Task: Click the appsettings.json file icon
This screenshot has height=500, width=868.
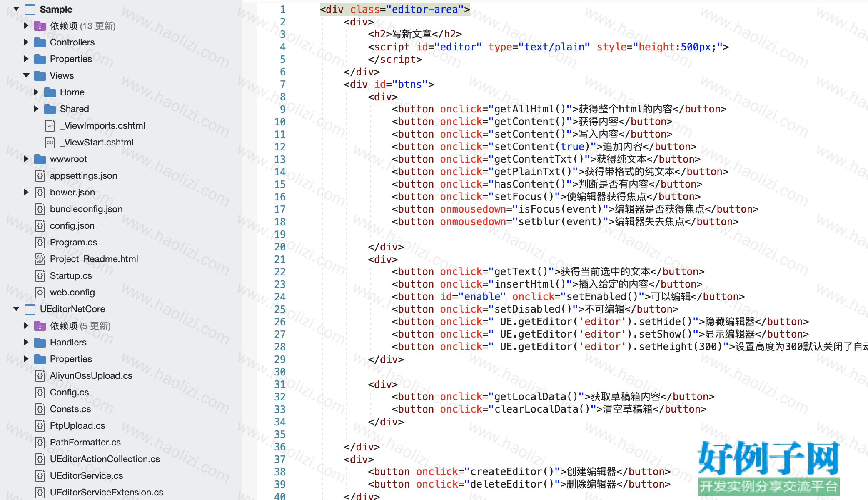Action: pyautogui.click(x=40, y=175)
